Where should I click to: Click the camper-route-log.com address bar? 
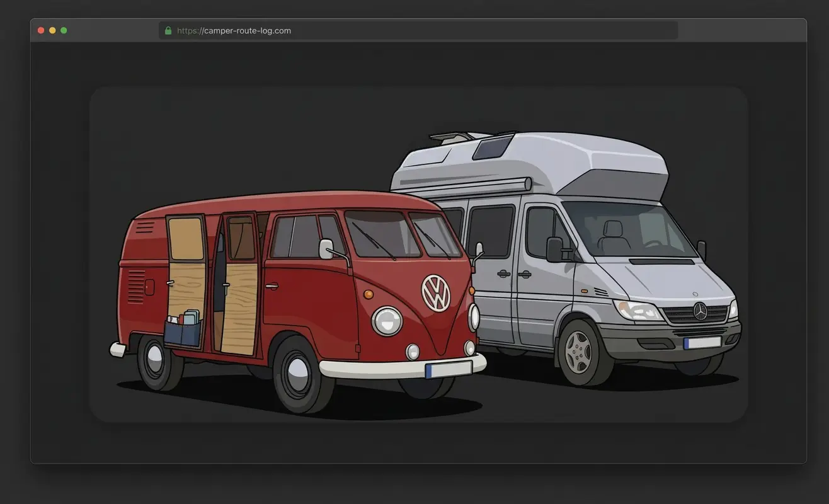(418, 30)
